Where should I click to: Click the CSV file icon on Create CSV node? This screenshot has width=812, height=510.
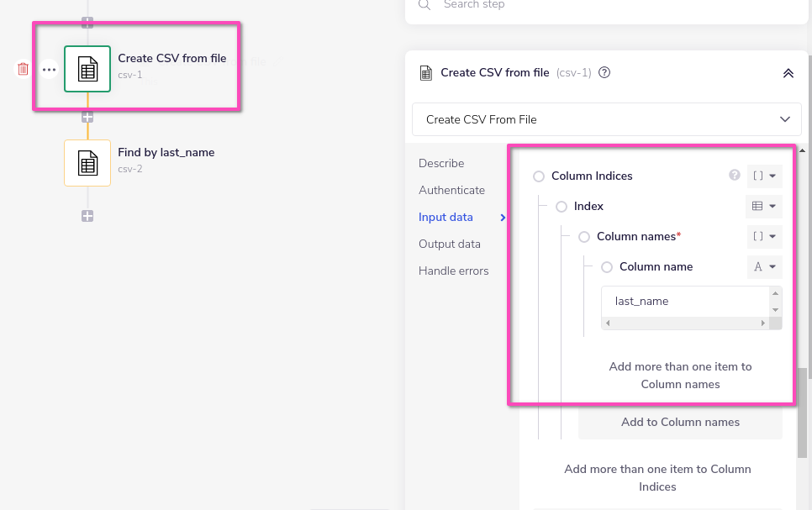pos(87,69)
